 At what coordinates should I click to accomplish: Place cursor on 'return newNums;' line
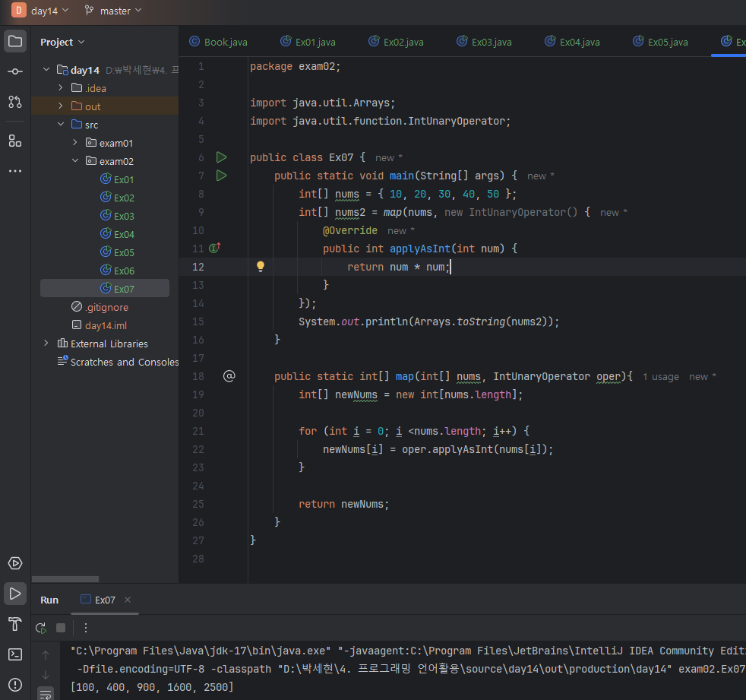click(x=343, y=504)
